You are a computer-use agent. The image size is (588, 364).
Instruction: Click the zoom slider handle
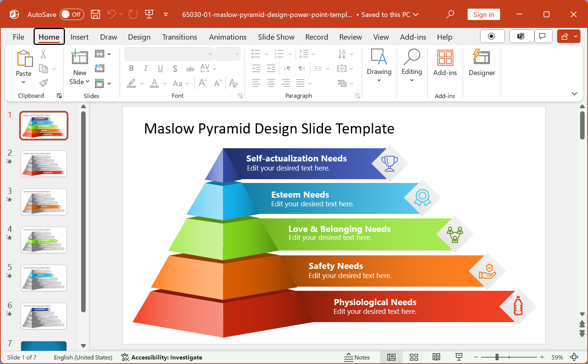pyautogui.click(x=497, y=357)
